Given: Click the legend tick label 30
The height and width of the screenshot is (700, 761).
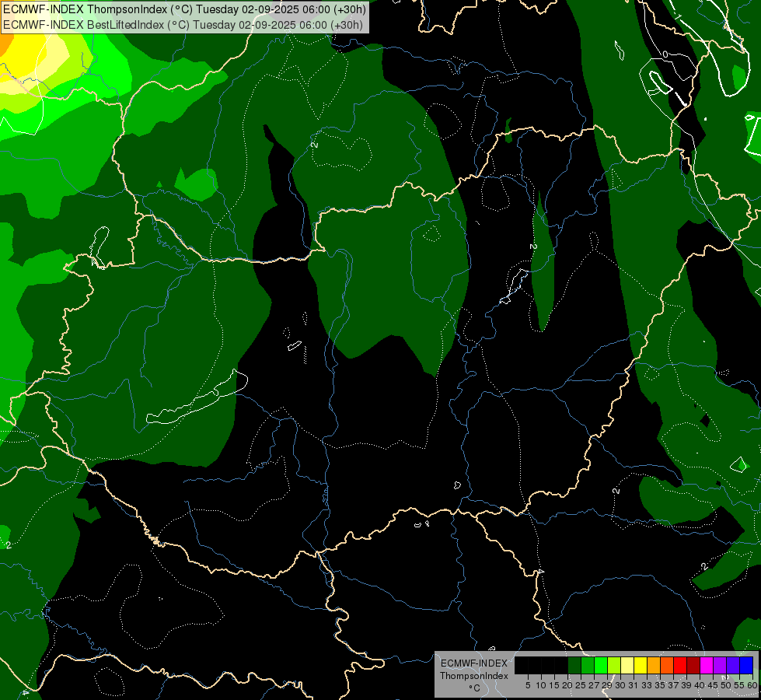Looking at the screenshot, I should coord(620,685).
